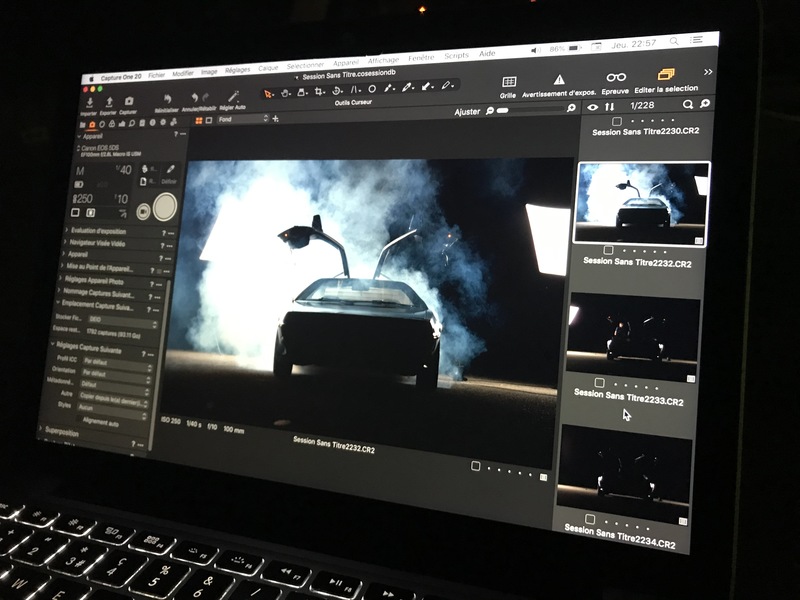Click browser sort arrows icon
800x600 pixels.
coord(610,107)
